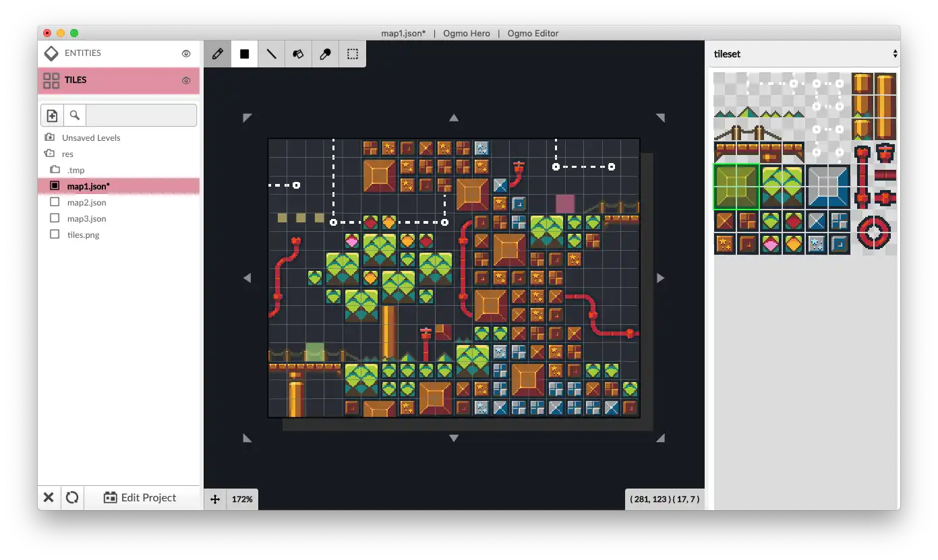
Task: Click the left canvas resize arrow
Action: click(x=247, y=278)
